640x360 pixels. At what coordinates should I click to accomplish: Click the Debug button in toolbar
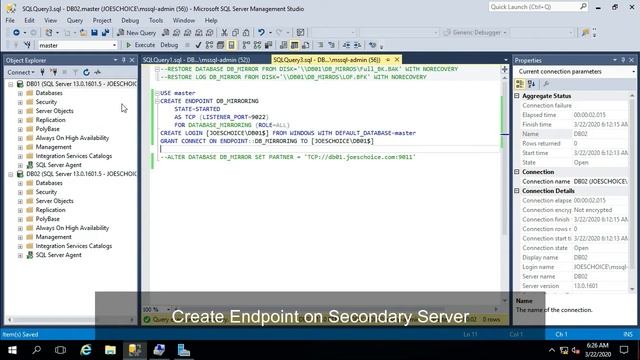[169, 45]
